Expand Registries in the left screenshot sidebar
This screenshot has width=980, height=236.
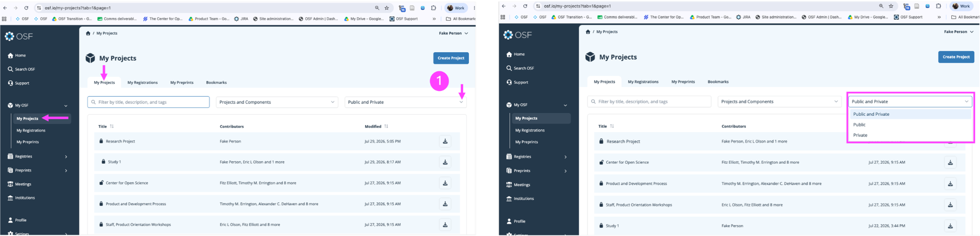(x=66, y=157)
